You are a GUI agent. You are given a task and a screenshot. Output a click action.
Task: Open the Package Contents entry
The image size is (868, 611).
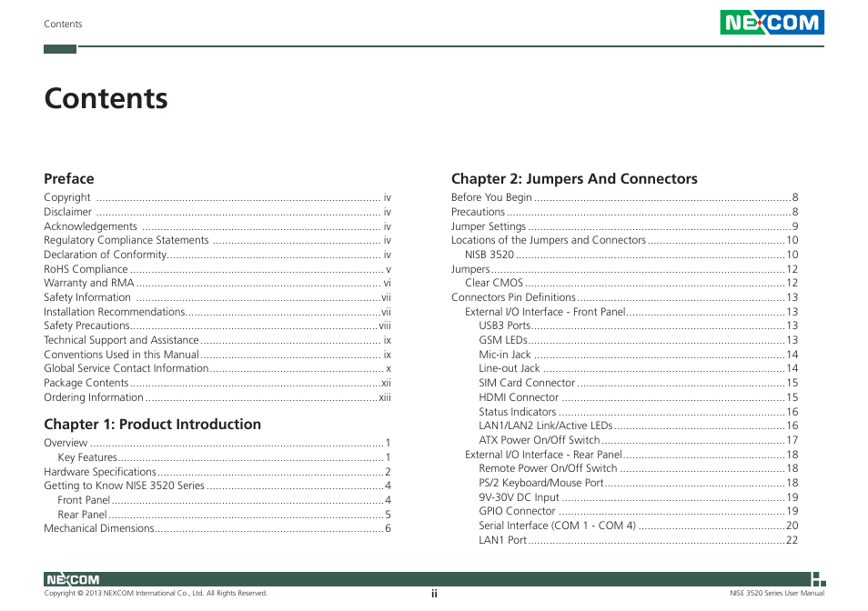point(217,383)
